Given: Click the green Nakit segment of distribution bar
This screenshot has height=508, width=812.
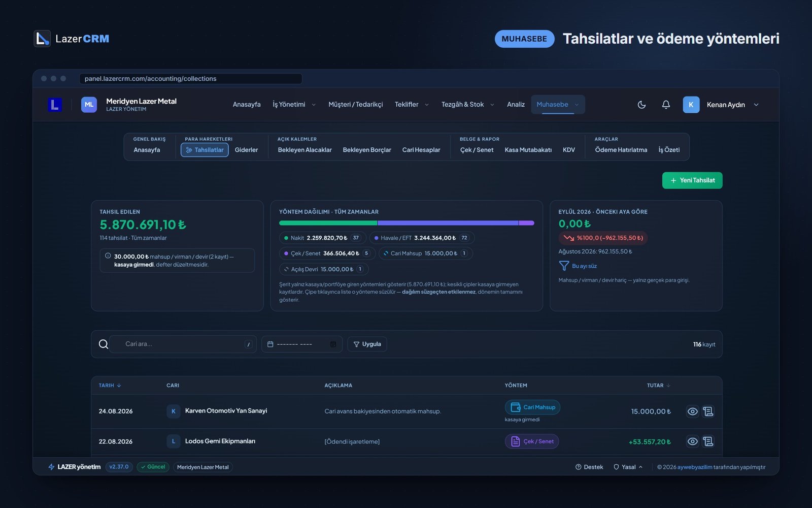Looking at the screenshot, I should pyautogui.click(x=328, y=223).
